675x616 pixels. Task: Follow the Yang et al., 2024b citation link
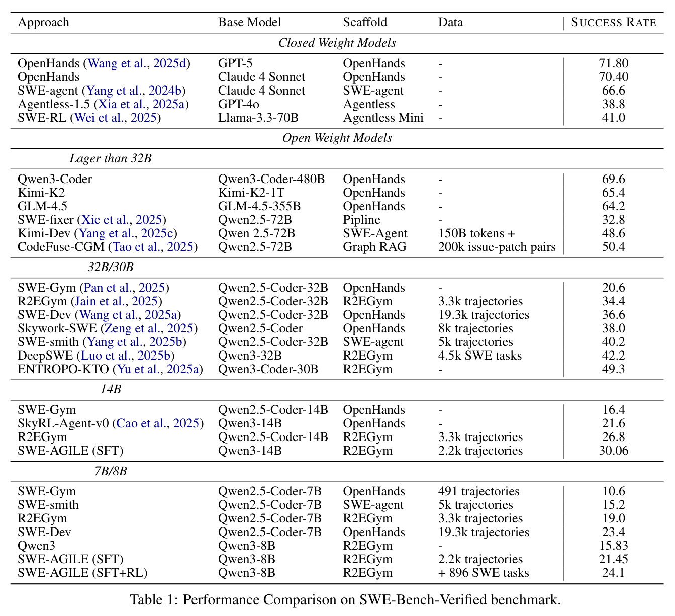pyautogui.click(x=134, y=91)
